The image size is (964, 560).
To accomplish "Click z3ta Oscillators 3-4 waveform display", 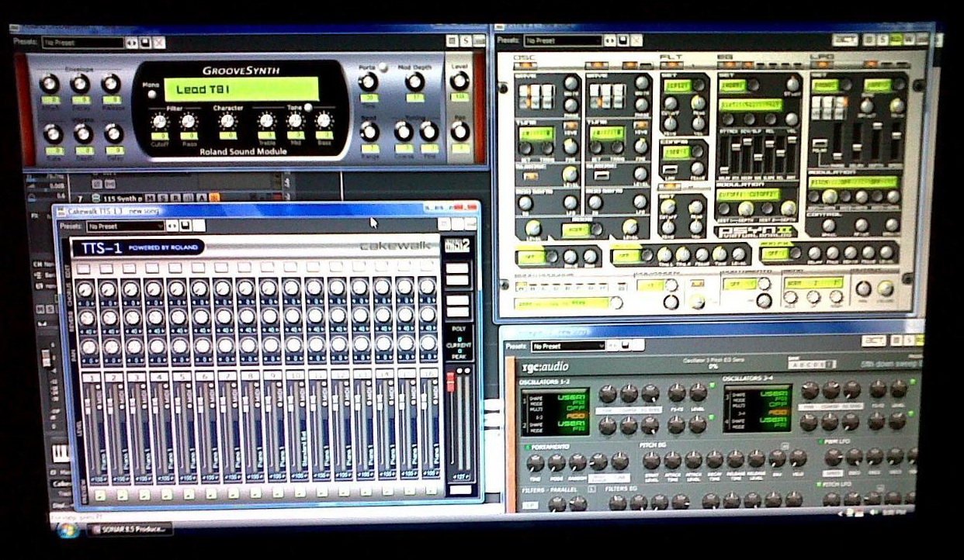I will 757,407.
